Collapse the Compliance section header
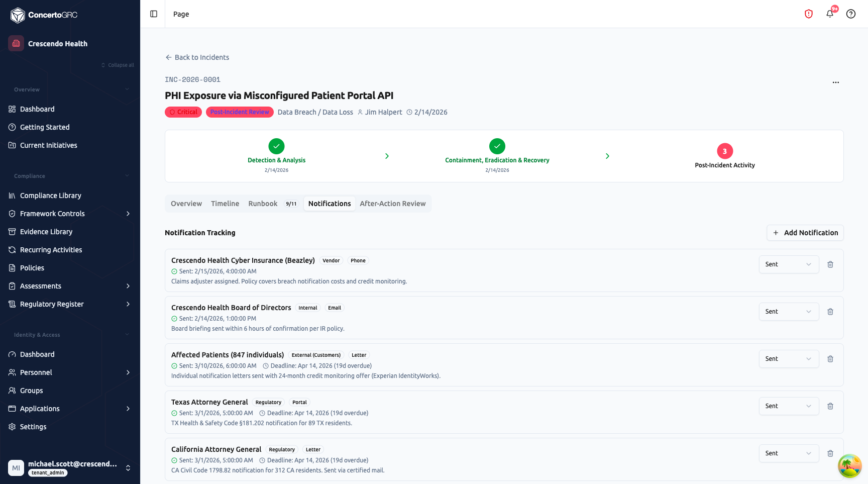Image resolution: width=868 pixels, height=484 pixels. tap(70, 176)
